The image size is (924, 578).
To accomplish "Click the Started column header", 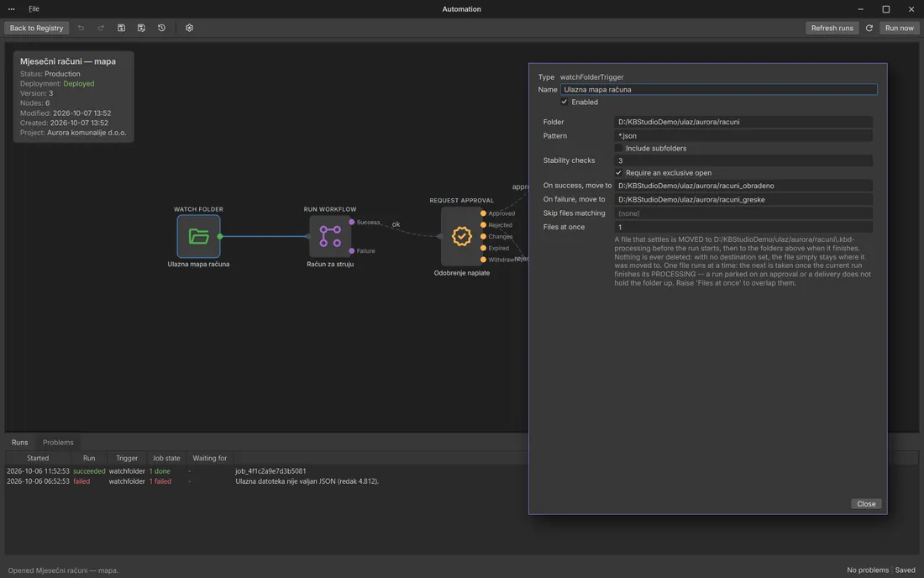I will click(x=38, y=458).
